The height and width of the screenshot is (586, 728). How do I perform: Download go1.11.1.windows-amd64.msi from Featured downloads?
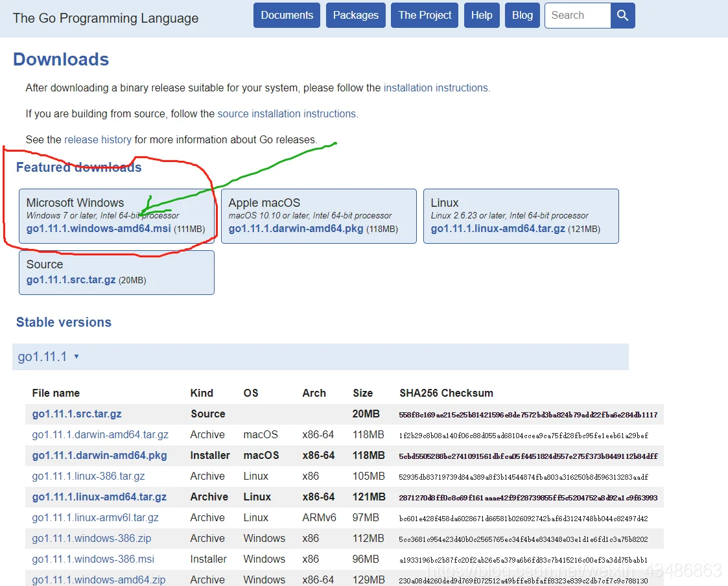[99, 228]
